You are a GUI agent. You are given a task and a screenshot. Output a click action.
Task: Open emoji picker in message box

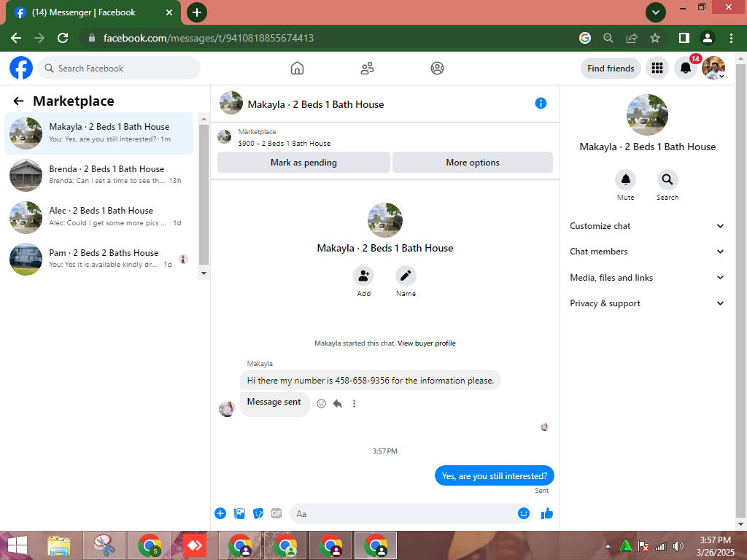pyautogui.click(x=524, y=513)
